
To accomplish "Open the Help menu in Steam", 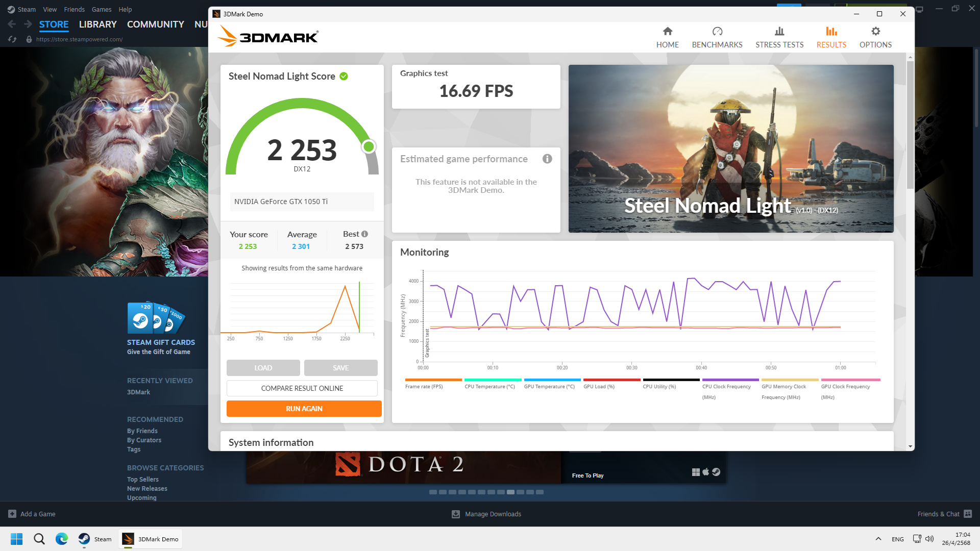I will click(x=125, y=9).
